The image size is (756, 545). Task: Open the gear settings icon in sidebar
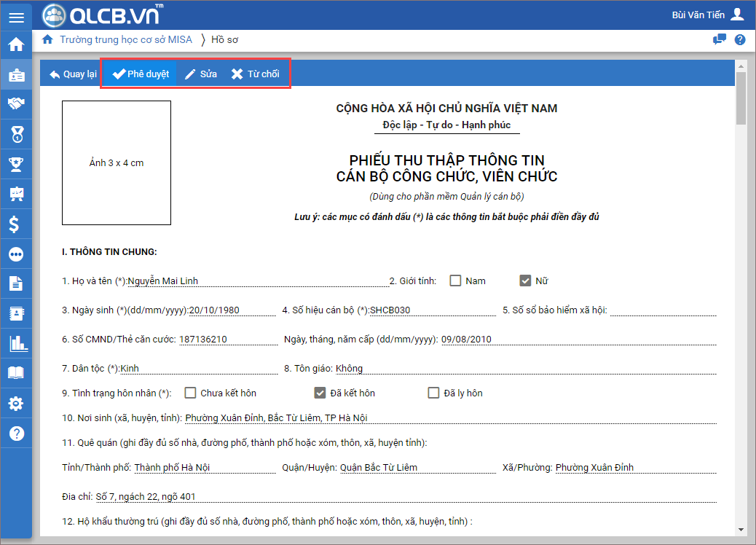15,403
